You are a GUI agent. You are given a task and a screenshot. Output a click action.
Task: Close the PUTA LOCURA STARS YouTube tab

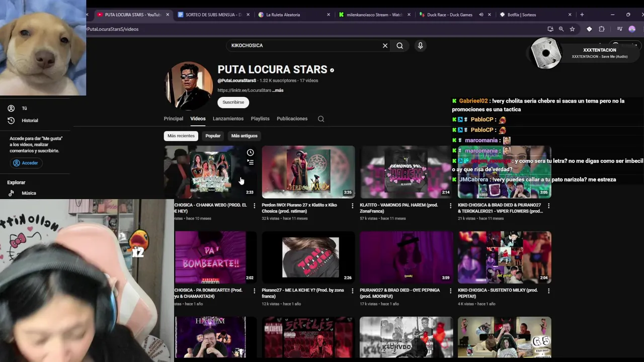168,15
